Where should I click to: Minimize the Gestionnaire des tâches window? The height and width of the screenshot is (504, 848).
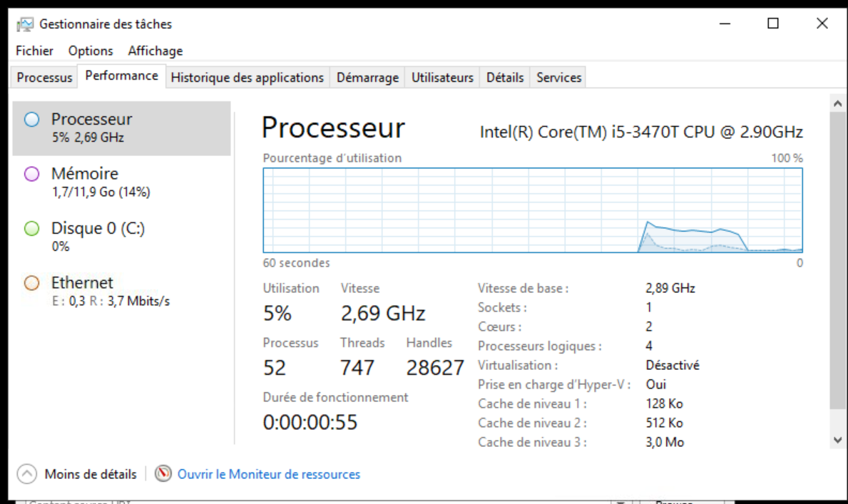(725, 24)
